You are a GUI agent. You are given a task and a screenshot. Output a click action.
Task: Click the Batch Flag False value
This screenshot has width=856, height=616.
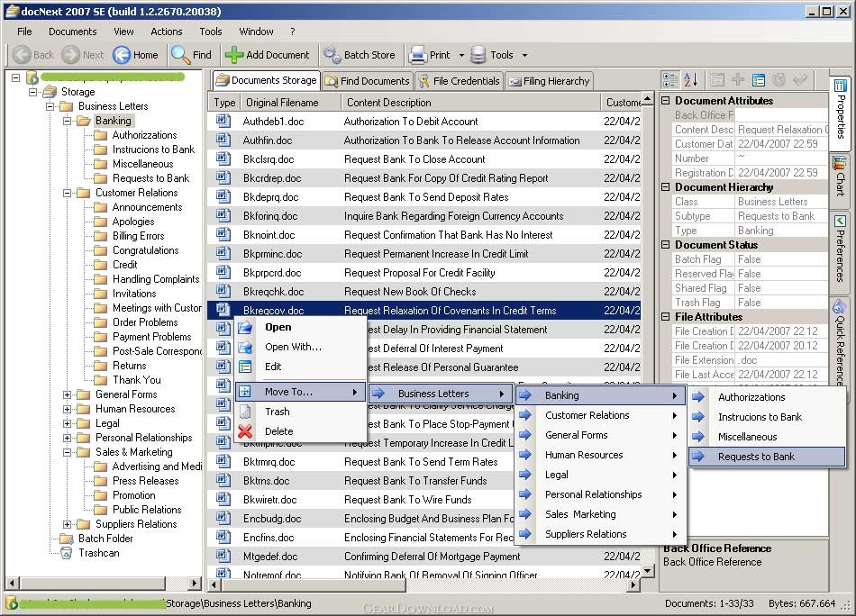(x=781, y=259)
